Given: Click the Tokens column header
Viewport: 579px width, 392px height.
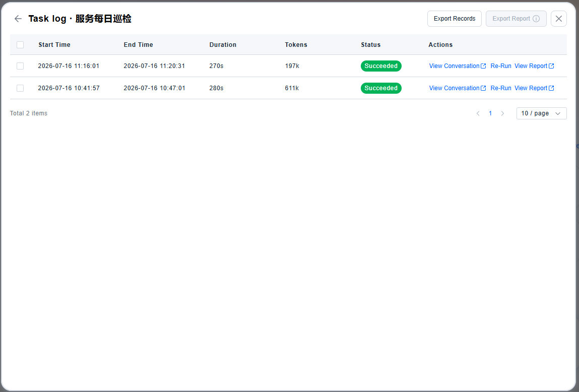Looking at the screenshot, I should coord(296,45).
